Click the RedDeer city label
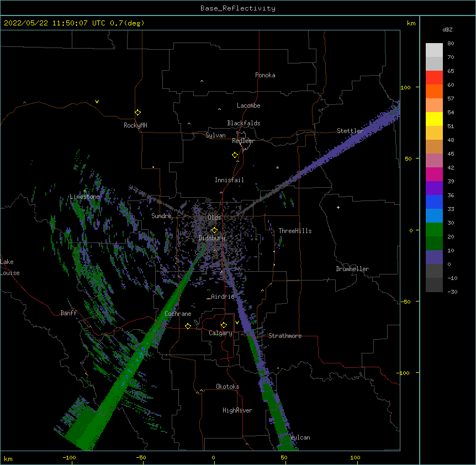The image size is (476, 465). click(x=243, y=141)
